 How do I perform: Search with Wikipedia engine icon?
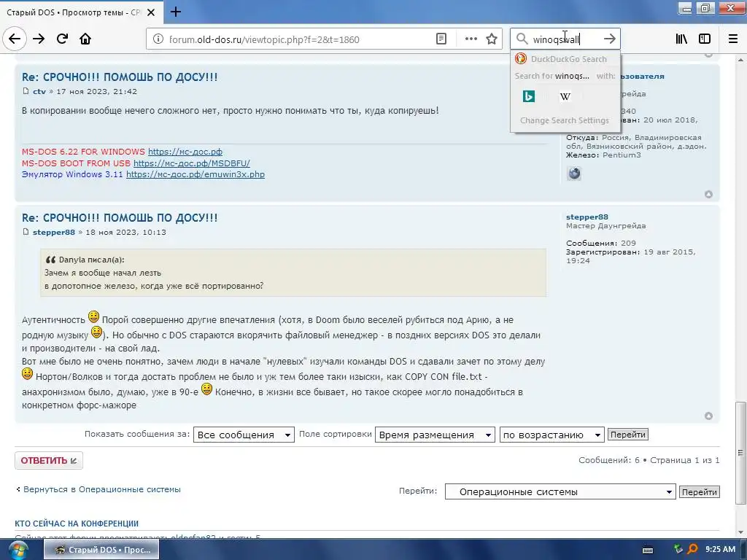565,96
